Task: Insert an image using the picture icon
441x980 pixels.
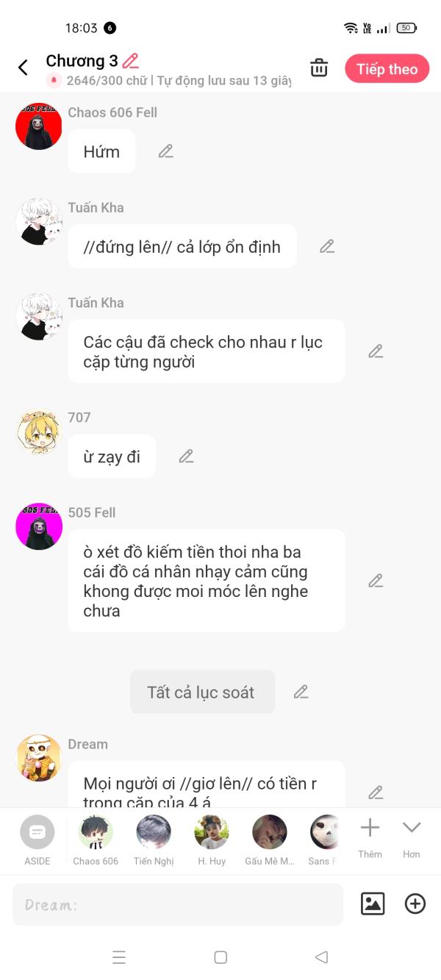Action: pyautogui.click(x=373, y=904)
